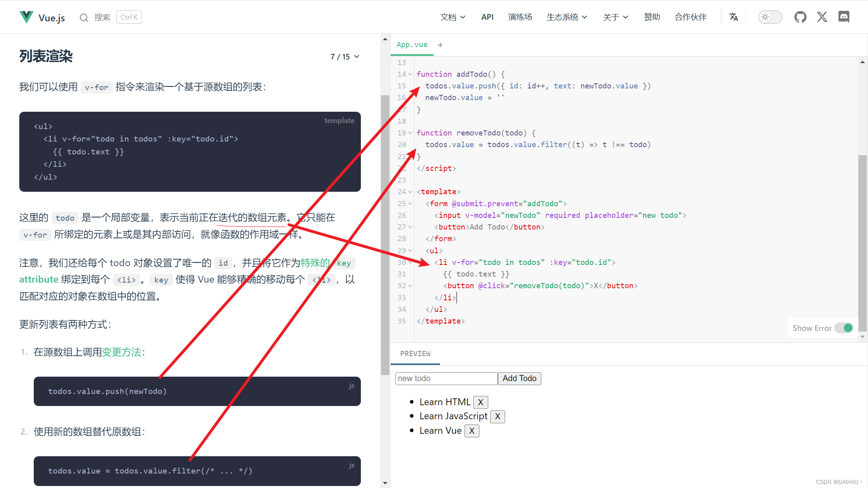Remove the Learn HTML item with X
868x488 pixels.
tap(481, 402)
